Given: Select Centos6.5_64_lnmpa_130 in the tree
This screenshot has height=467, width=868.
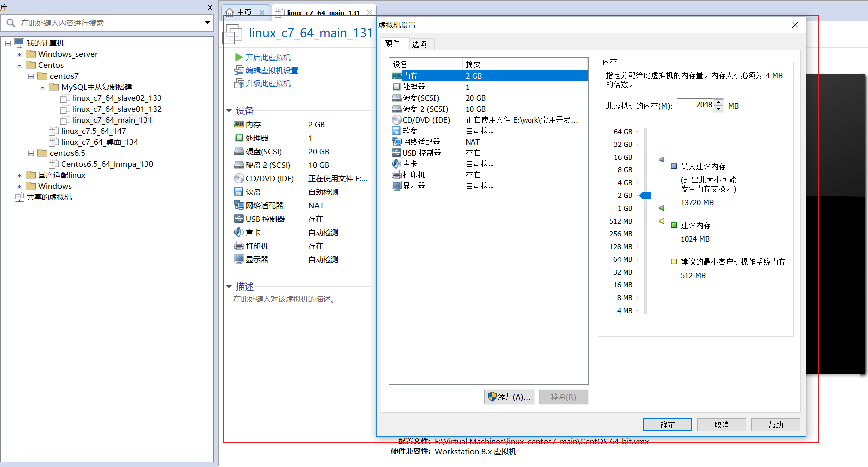Looking at the screenshot, I should [x=107, y=164].
